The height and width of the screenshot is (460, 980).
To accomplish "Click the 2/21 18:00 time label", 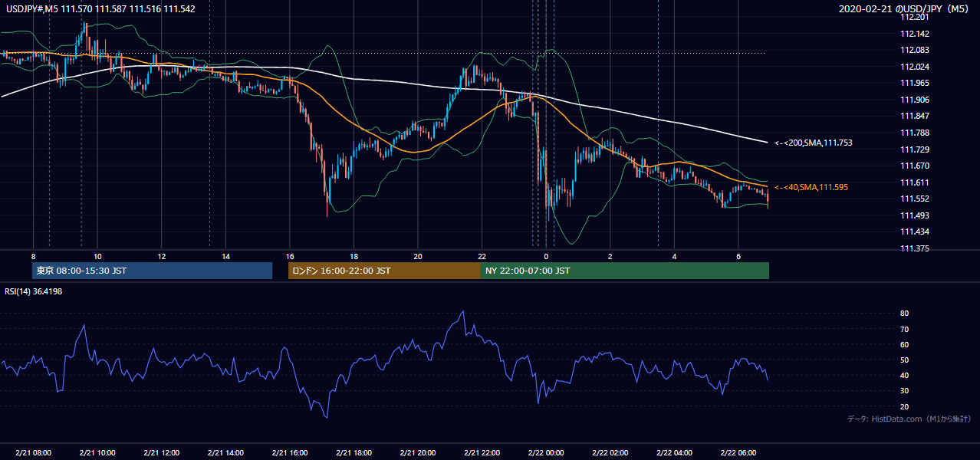I will (354, 453).
